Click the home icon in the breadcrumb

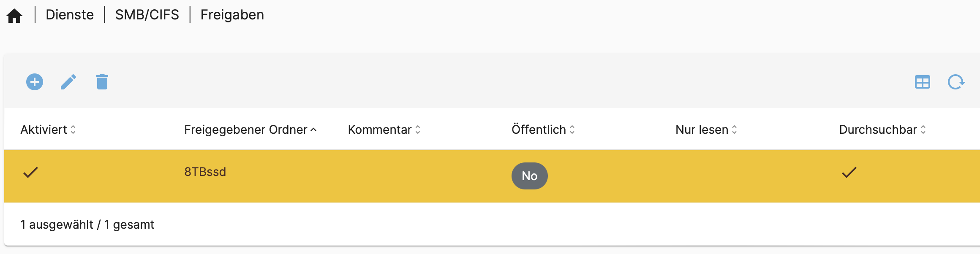tap(15, 15)
